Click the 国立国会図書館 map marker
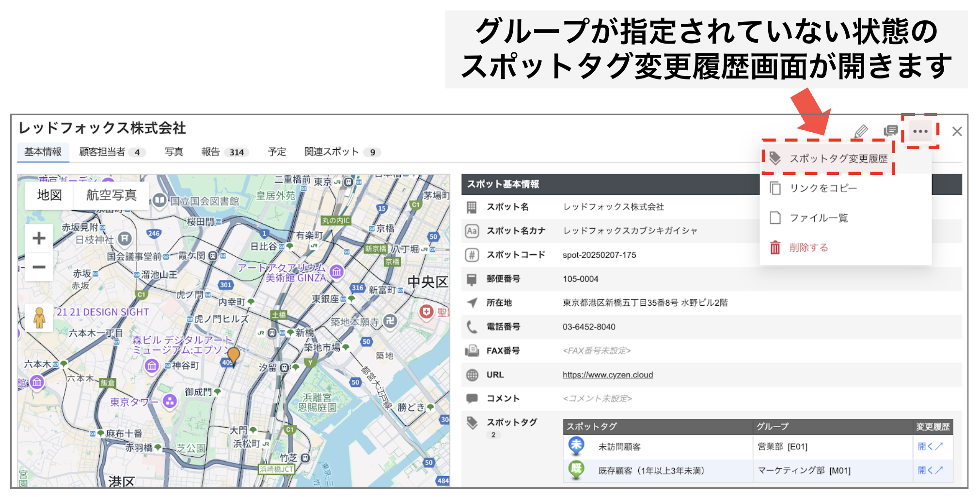This screenshot has height=497, width=980. [x=159, y=200]
